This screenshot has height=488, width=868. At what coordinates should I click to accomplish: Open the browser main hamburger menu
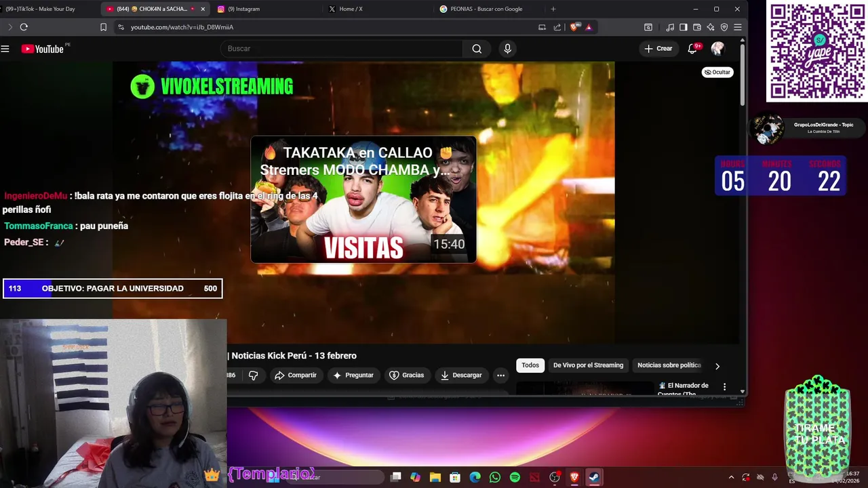pyautogui.click(x=738, y=27)
